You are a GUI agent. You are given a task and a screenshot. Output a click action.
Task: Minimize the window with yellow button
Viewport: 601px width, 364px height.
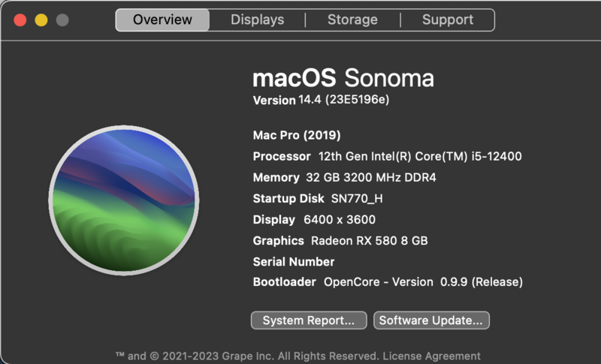coord(41,20)
